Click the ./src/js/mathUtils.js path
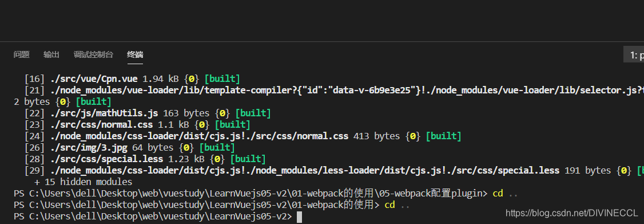 click(x=104, y=113)
